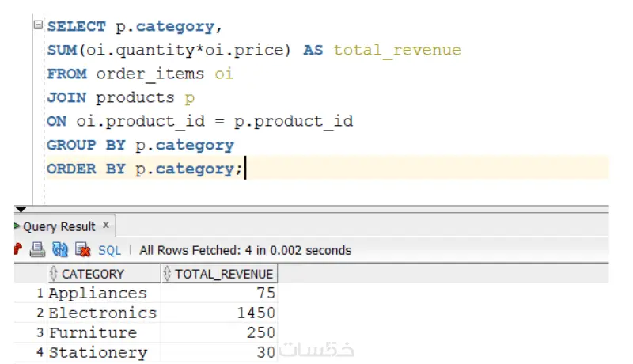The image size is (633, 364).
Task: Click the sort arrows icon beside TOTAL_REVENUE
Action: coord(167,274)
